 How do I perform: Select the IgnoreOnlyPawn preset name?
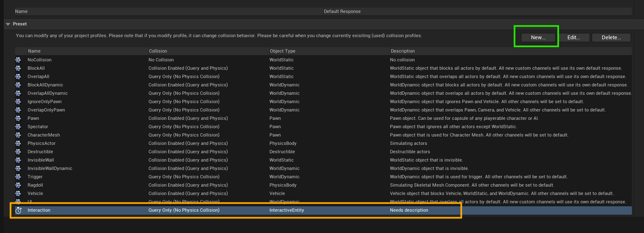click(x=44, y=101)
